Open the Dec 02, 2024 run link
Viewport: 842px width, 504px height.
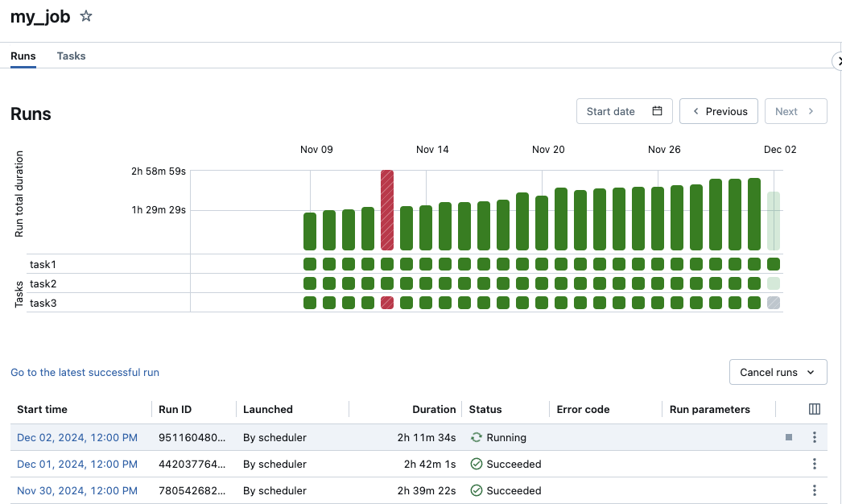pos(77,437)
